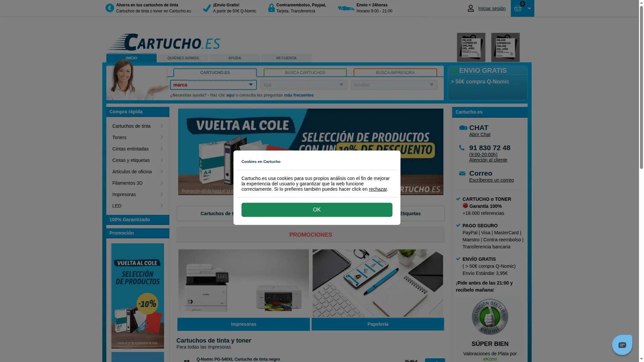Click the red Garantía 100% seal icon

[465, 206]
